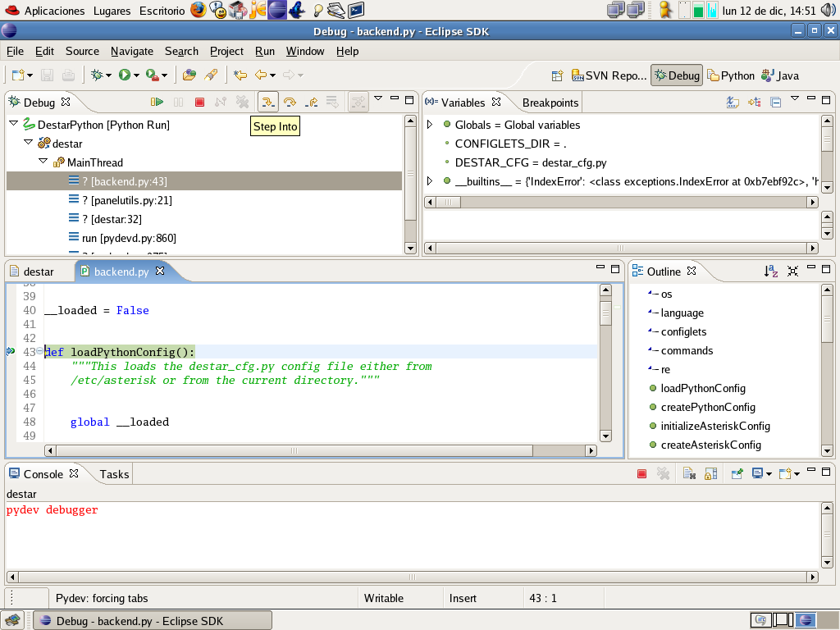
Task: Open the Run menu
Action: [x=265, y=51]
